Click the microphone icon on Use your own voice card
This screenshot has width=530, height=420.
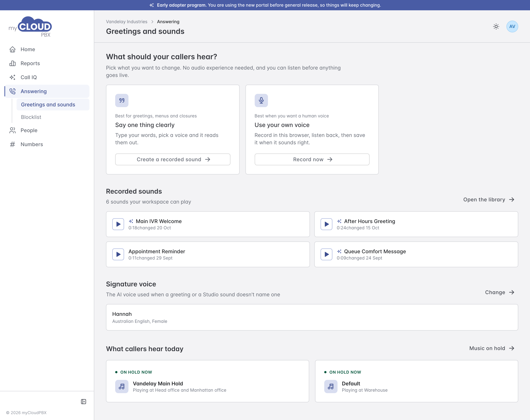(261, 100)
